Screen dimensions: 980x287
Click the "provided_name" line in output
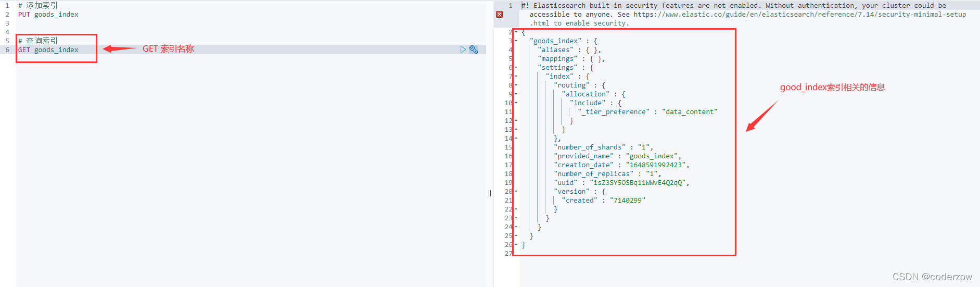[617, 156]
